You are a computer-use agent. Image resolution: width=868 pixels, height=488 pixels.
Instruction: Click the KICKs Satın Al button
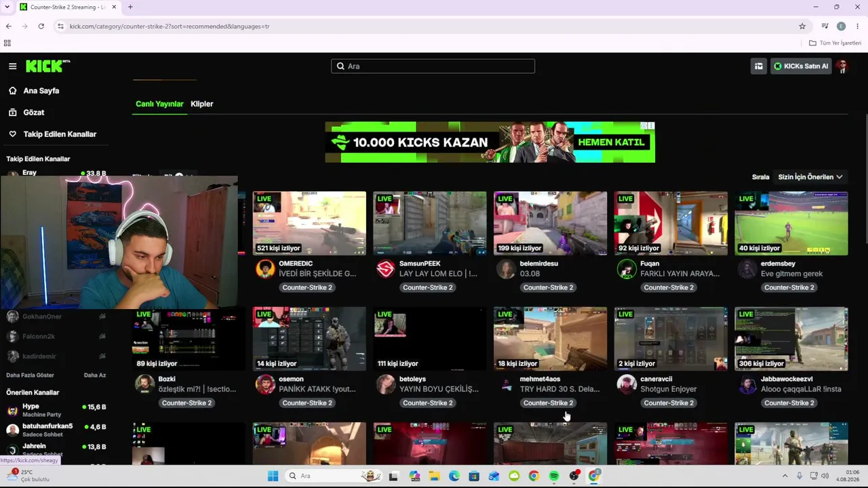click(x=801, y=66)
